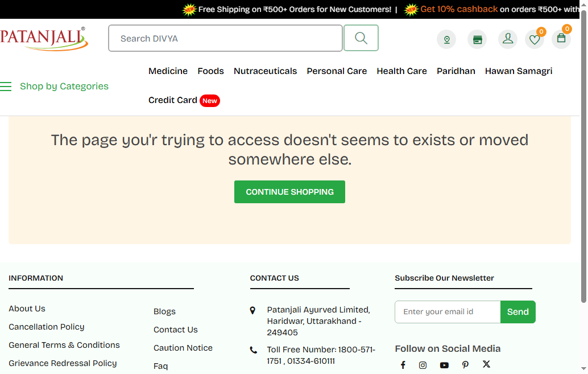Viewport: 588px width, 374px height.
Task: Click the Get 10% cashback banner text
Action: [x=459, y=9]
